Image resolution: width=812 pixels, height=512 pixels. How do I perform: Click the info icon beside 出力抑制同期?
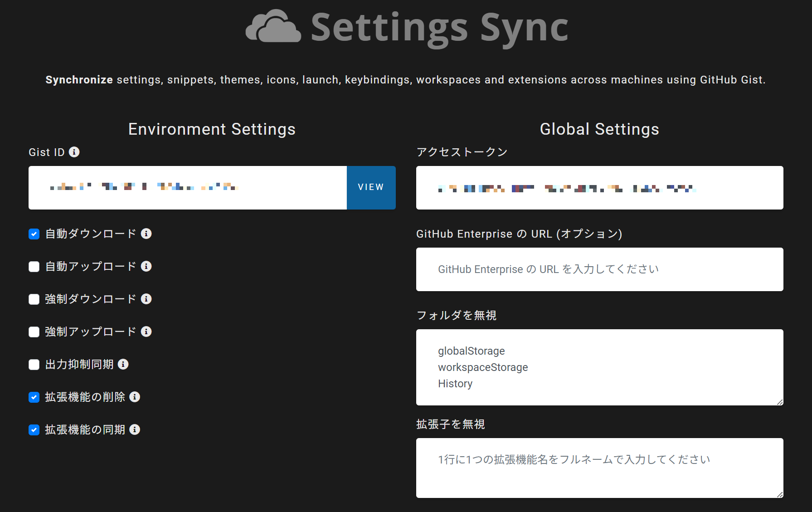click(x=123, y=364)
